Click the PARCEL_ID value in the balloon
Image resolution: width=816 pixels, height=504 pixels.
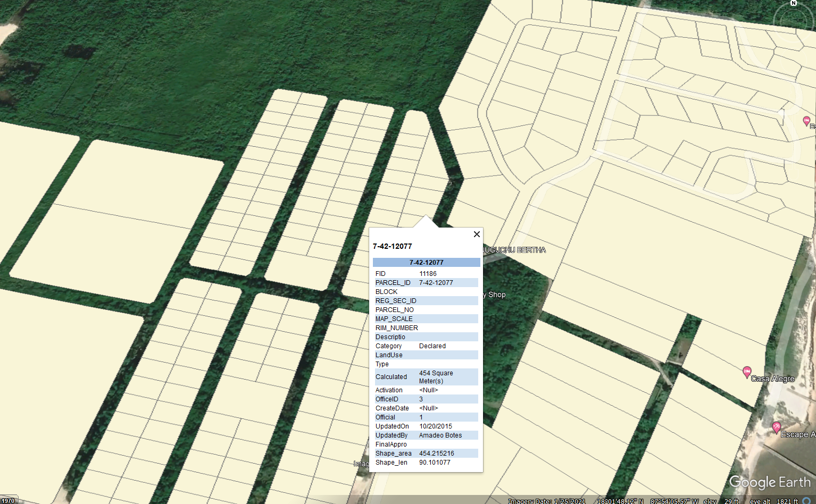436,283
